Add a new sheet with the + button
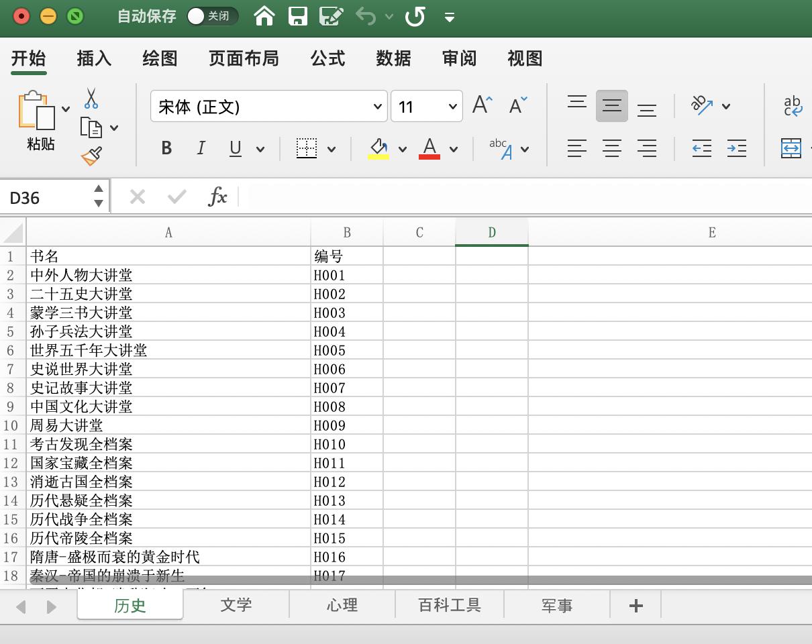The image size is (812, 644). (x=634, y=605)
